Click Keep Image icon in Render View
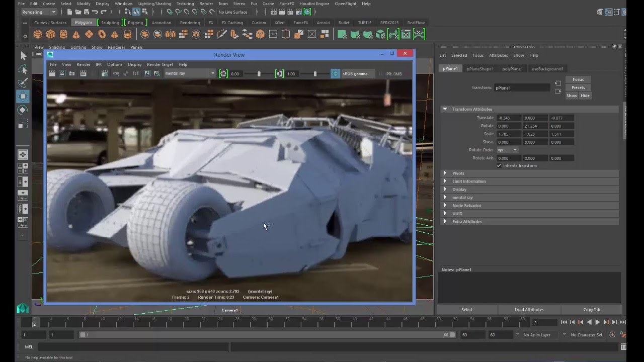644x362 pixels. [x=147, y=73]
